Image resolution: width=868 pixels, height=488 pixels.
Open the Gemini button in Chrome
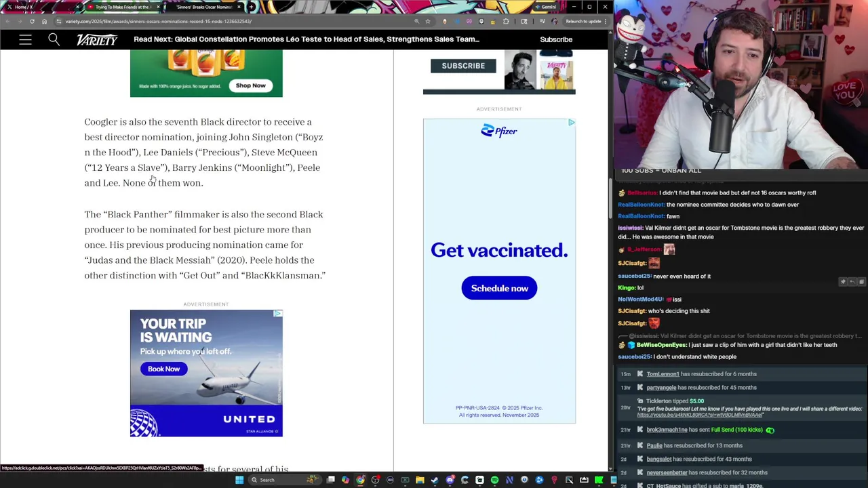545,7
